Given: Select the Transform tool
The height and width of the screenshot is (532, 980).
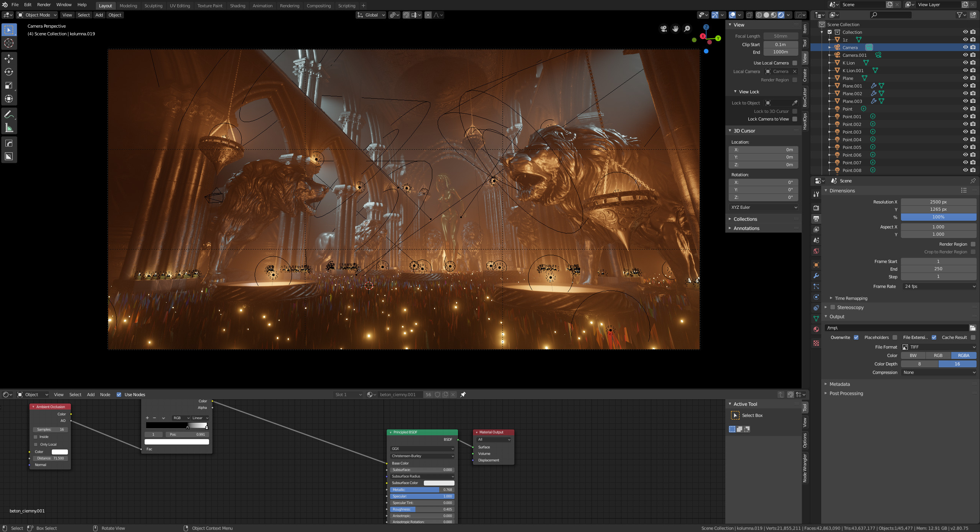Looking at the screenshot, I should tap(9, 99).
